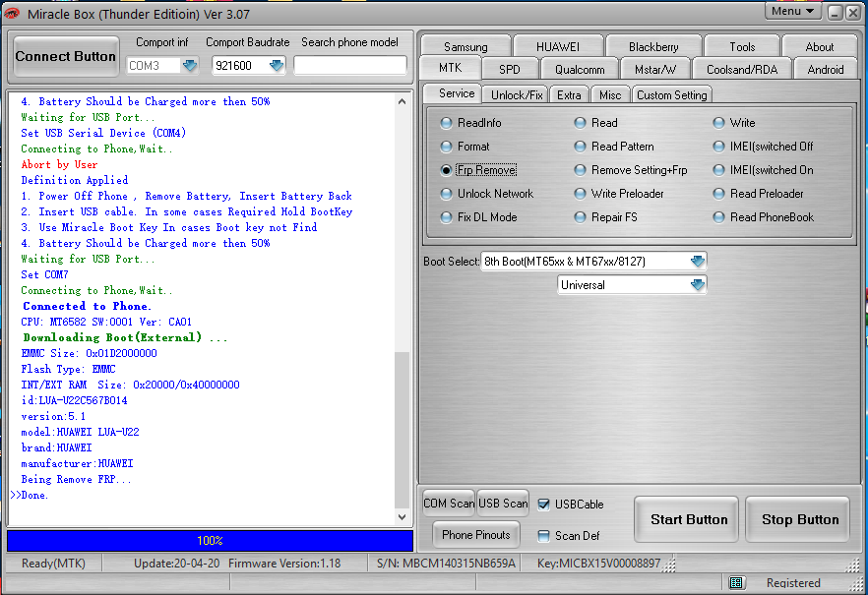Select the Write radio option
The height and width of the screenshot is (595, 868).
pos(718,123)
